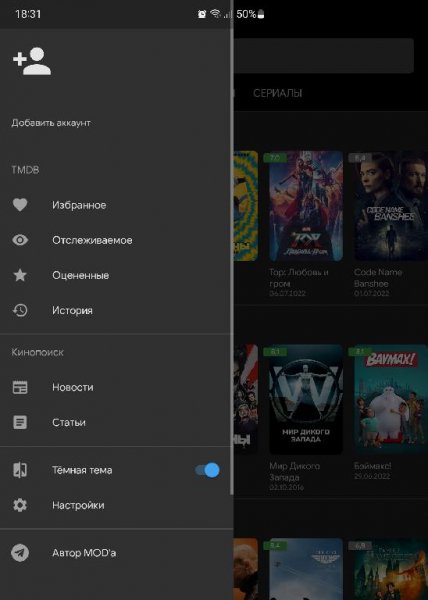
Task: Click the eye icon for Отслеживаемое
Action: click(20, 240)
